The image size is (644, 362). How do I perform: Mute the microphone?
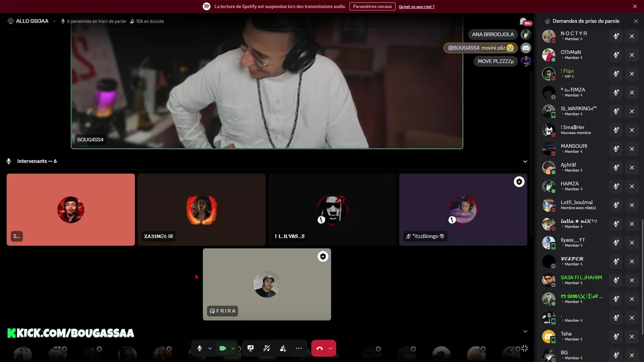[x=200, y=348]
